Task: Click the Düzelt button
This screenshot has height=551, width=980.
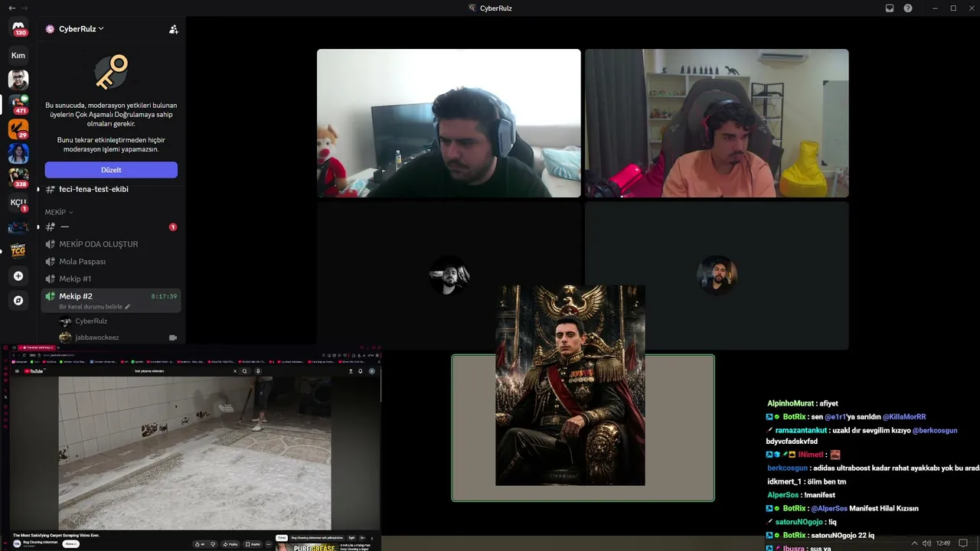Action: (111, 170)
